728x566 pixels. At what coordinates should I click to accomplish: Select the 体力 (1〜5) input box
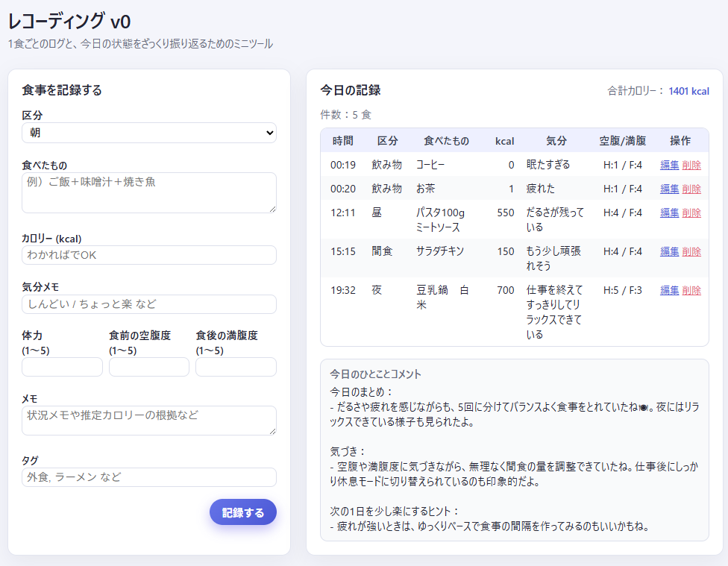tap(62, 367)
